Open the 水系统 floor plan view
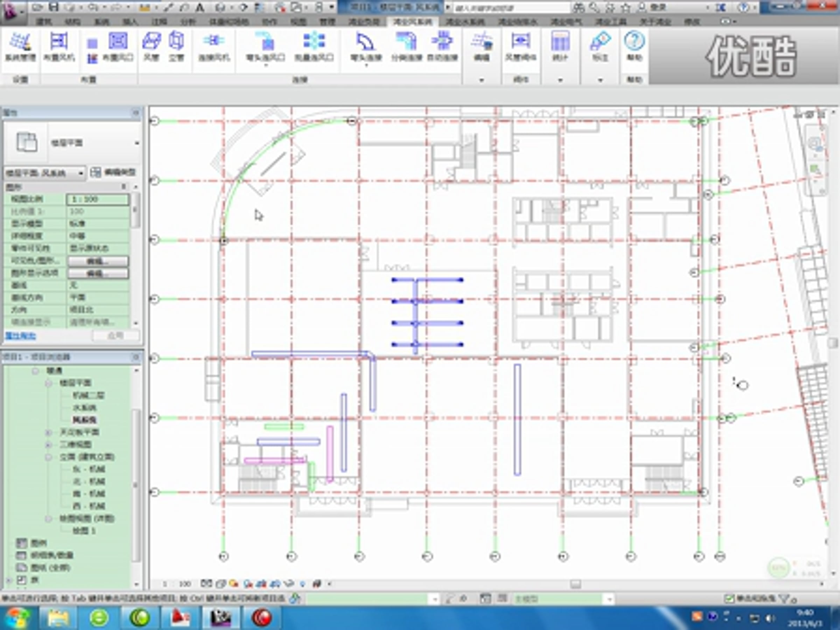This screenshot has height=630, width=840. pyautogui.click(x=85, y=407)
